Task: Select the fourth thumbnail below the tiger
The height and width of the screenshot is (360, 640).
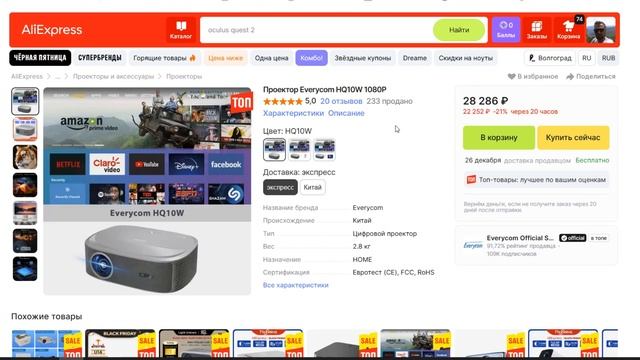Action: [25, 185]
